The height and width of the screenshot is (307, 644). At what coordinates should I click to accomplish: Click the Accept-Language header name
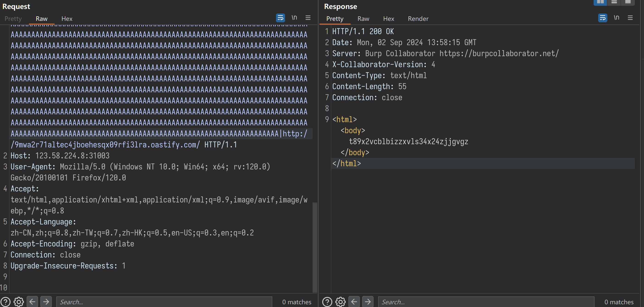(43, 222)
